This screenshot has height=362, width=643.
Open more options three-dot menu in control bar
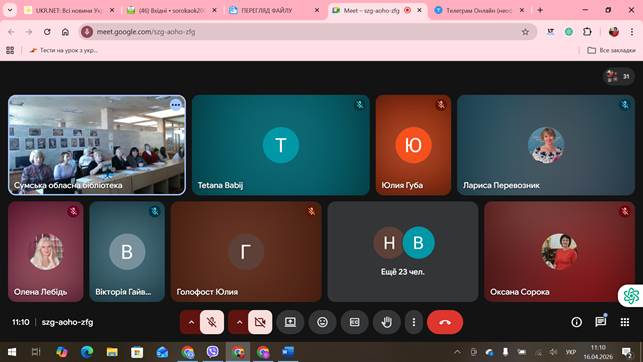414,322
